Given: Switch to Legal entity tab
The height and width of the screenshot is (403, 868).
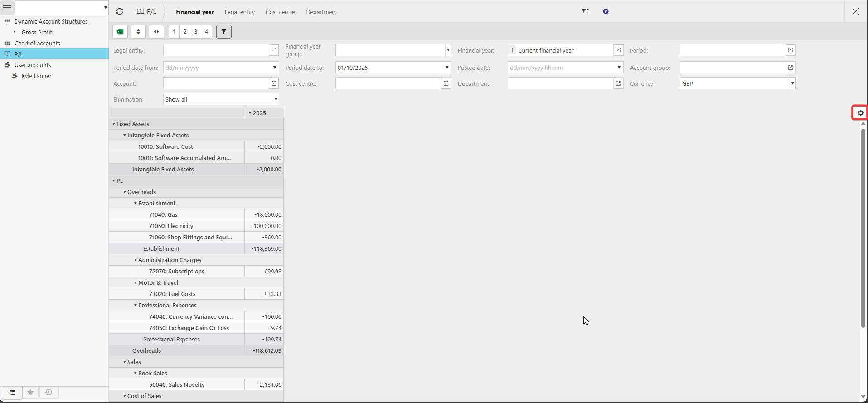Looking at the screenshot, I should [240, 12].
